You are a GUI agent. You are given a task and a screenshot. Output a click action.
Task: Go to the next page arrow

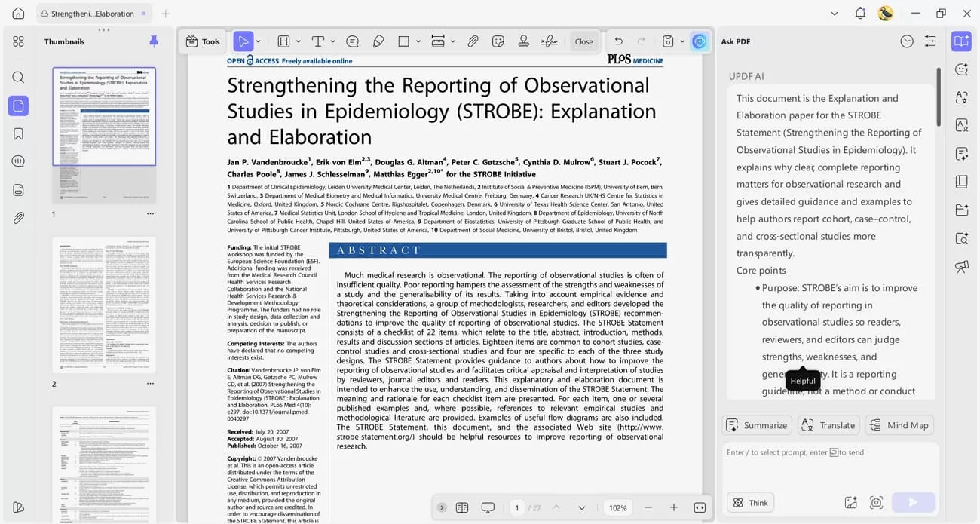pos(581,508)
